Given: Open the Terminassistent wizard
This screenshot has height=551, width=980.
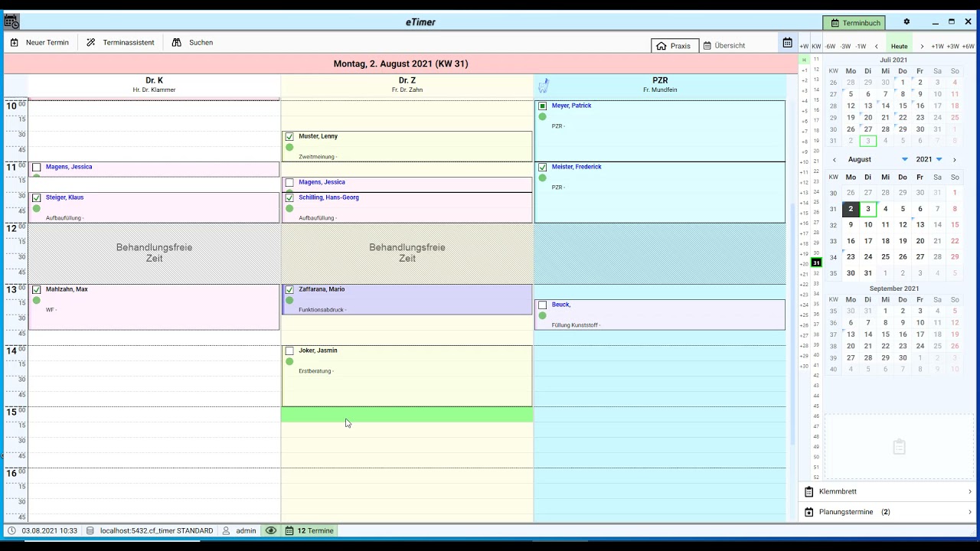Looking at the screenshot, I should (119, 43).
